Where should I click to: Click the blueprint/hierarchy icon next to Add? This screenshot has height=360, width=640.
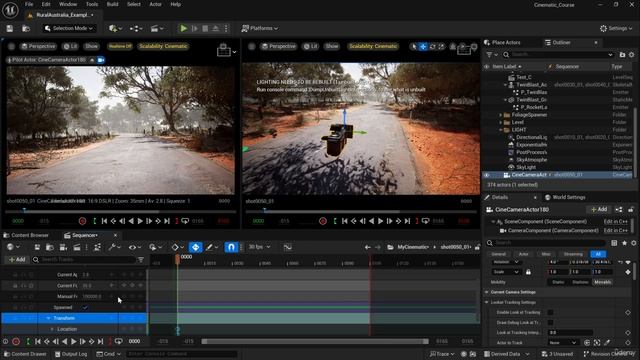point(619,209)
